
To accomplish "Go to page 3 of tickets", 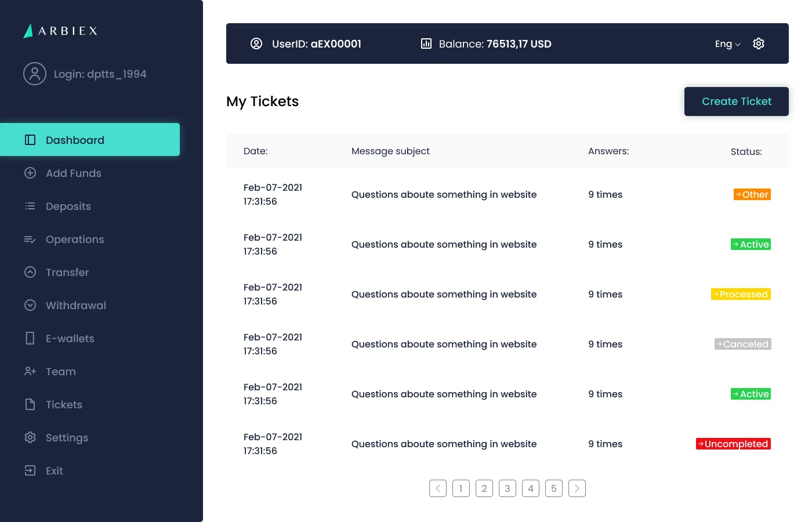I will click(507, 488).
